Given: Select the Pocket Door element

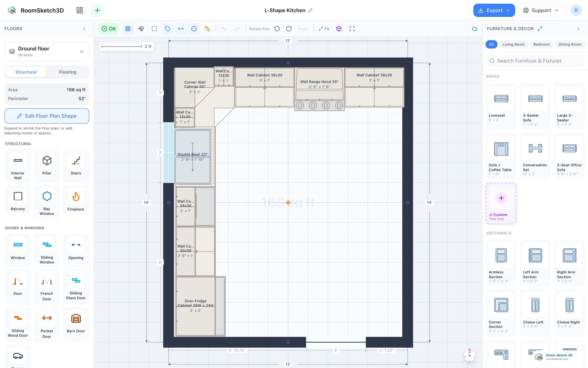Looking at the screenshot, I should pos(47,324).
